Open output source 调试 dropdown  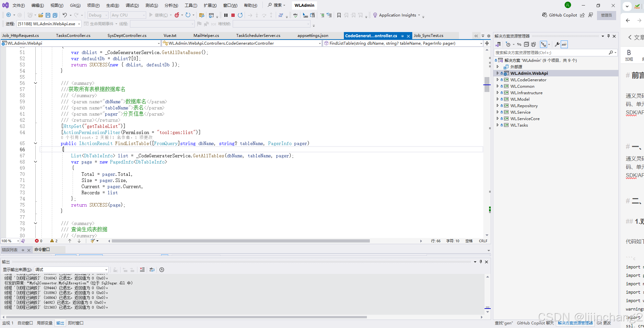click(106, 270)
